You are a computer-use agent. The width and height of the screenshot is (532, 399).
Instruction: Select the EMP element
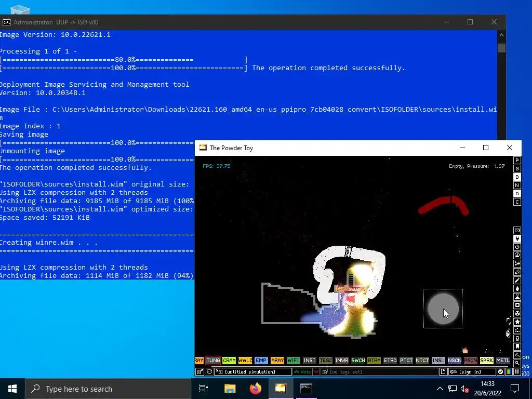click(x=261, y=361)
